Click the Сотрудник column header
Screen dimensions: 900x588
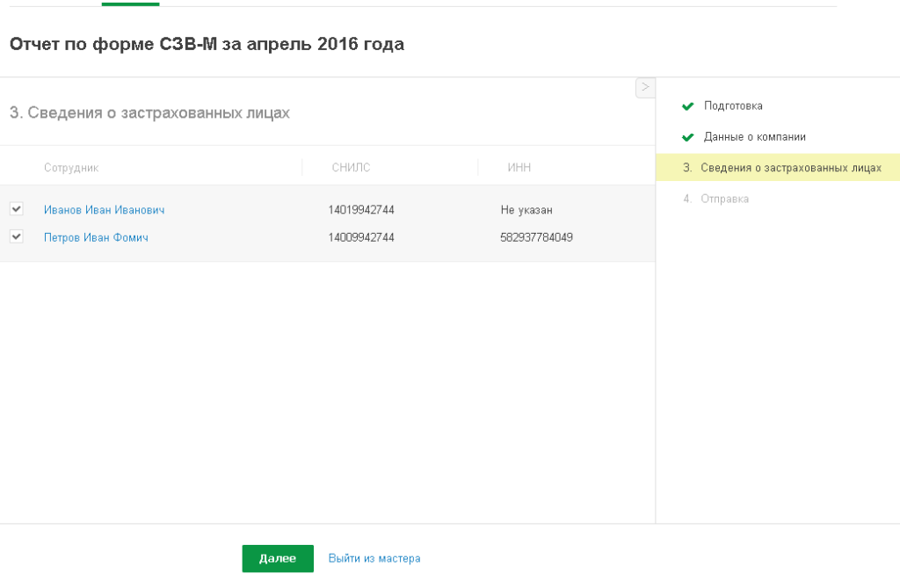point(71,168)
